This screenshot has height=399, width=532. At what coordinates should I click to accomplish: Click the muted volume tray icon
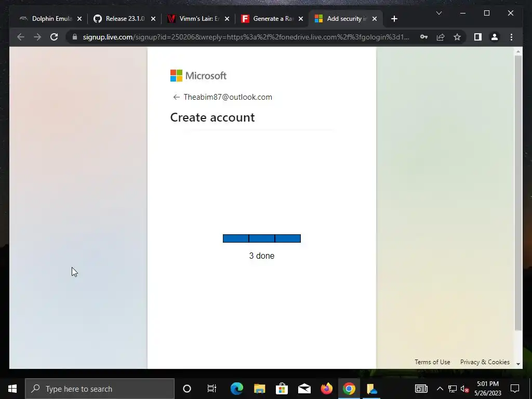[465, 389]
